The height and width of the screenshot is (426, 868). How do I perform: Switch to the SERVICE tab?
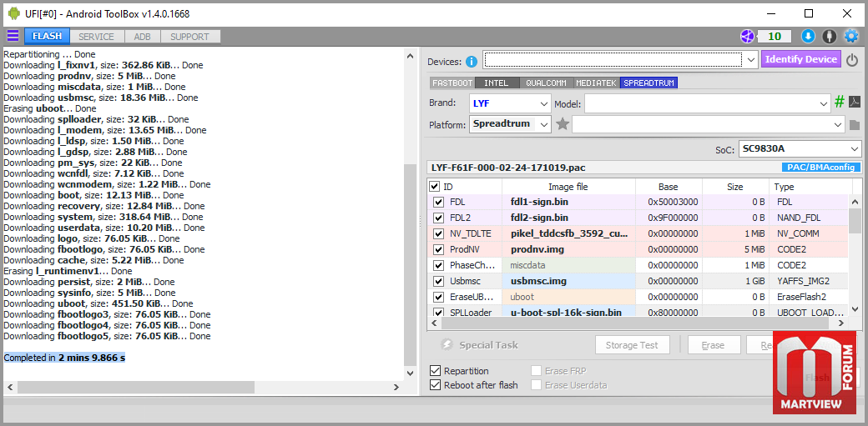(x=96, y=37)
